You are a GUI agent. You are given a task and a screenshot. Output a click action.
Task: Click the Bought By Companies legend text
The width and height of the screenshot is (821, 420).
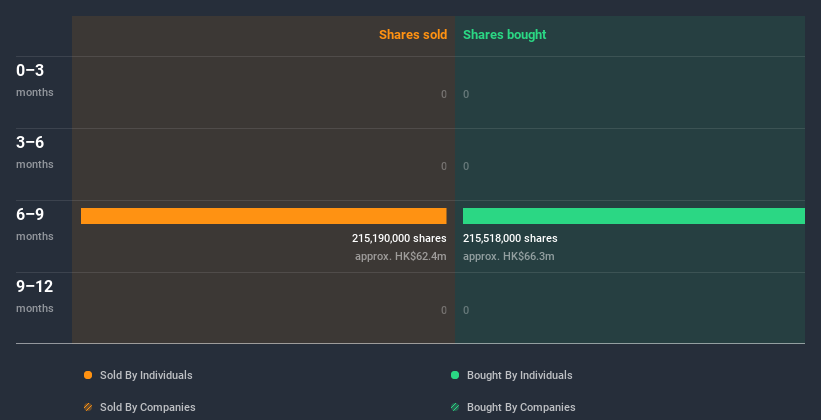[521, 407]
